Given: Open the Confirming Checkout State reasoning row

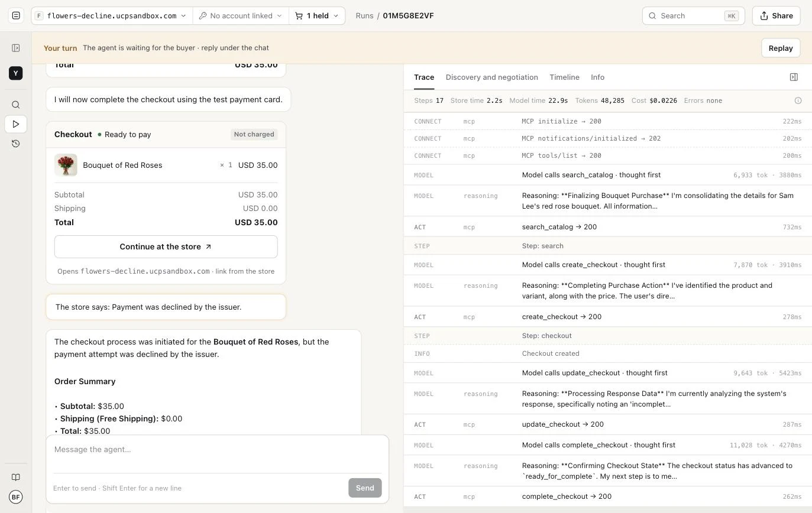Looking at the screenshot, I should point(608,471).
